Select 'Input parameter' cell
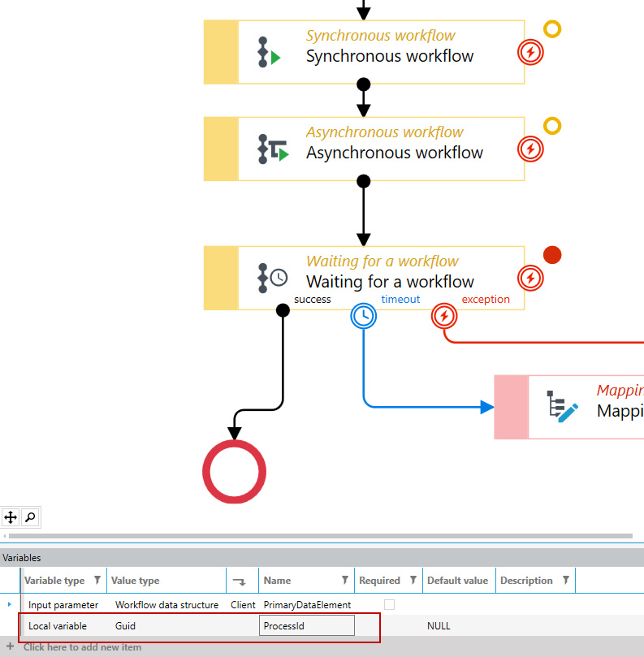This screenshot has width=644, height=657. point(63,605)
